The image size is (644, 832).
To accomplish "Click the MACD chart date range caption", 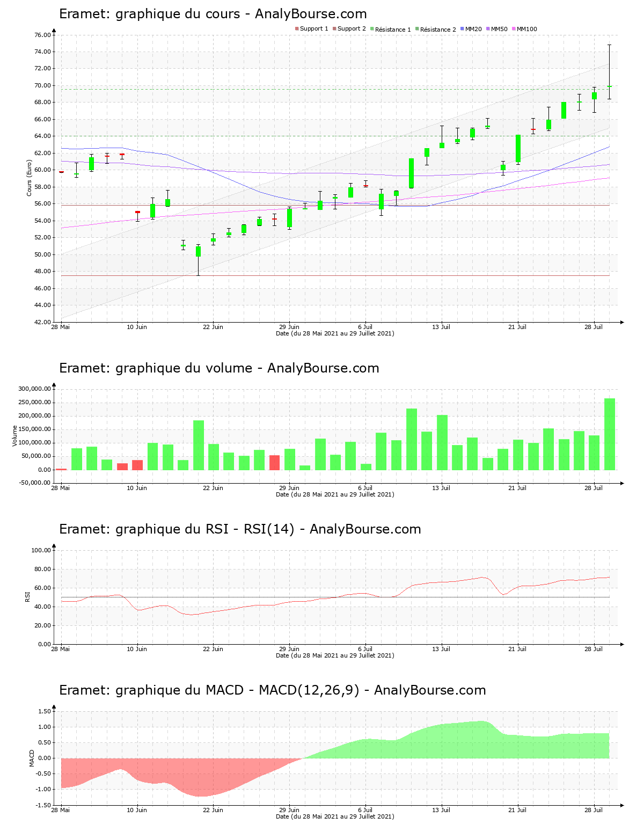I will [x=335, y=816].
